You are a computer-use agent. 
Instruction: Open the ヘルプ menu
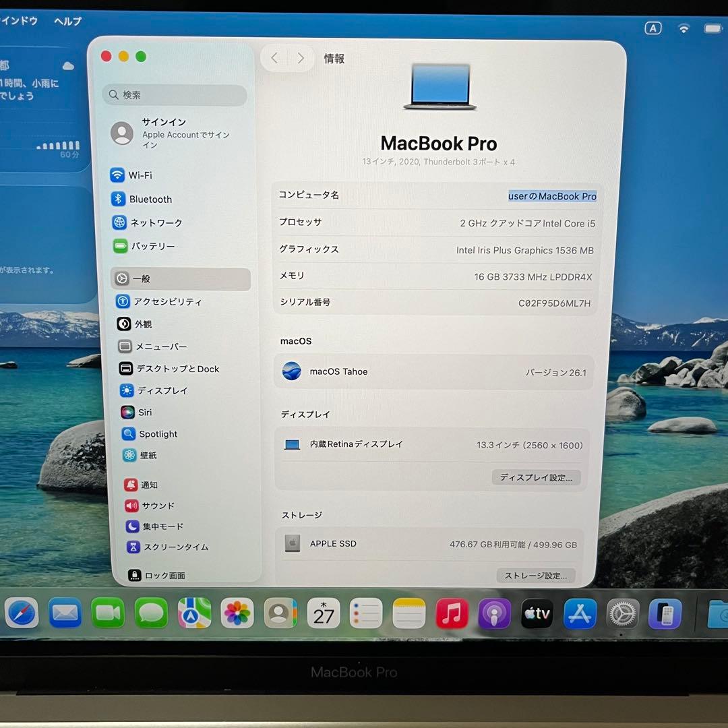[68, 21]
